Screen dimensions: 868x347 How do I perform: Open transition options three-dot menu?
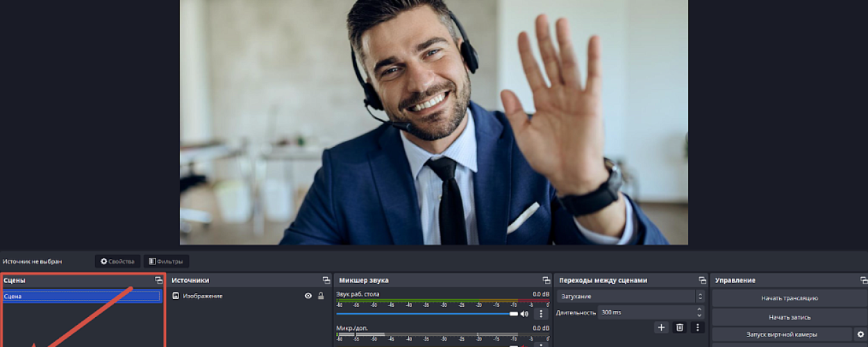pos(698,328)
